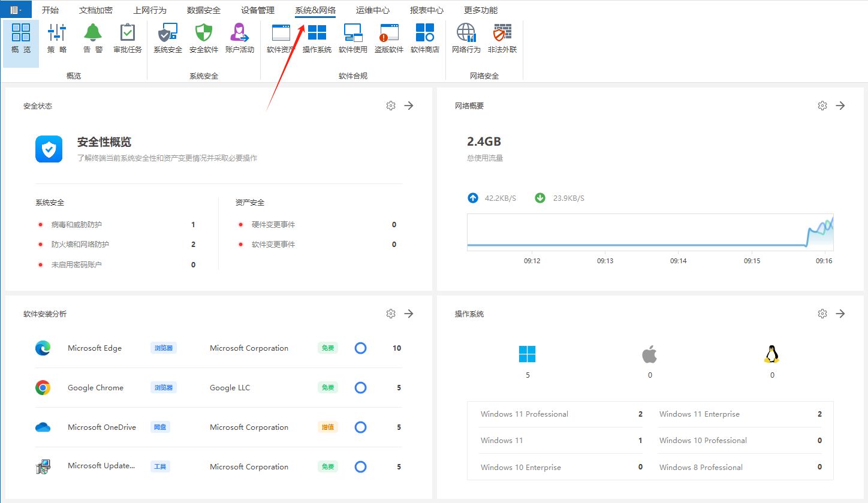Click the Apple logo in 操作系统 panel
868x503 pixels.
(650, 354)
